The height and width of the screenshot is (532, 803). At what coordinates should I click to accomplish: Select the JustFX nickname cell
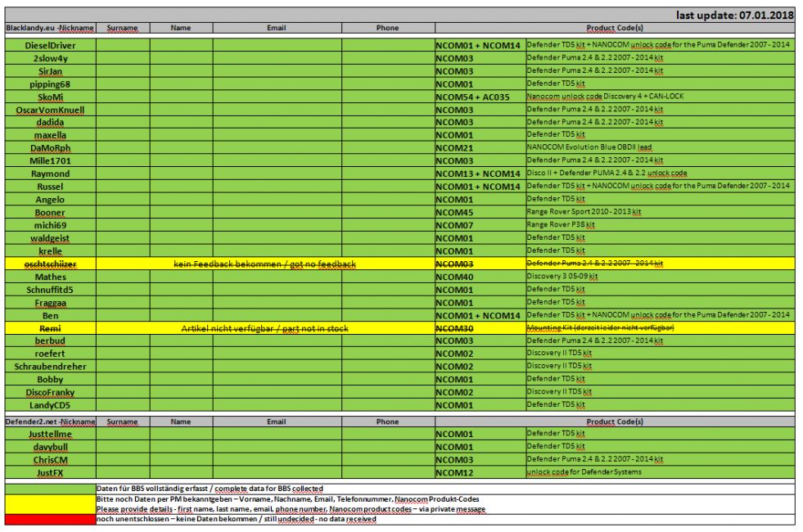click(50, 472)
